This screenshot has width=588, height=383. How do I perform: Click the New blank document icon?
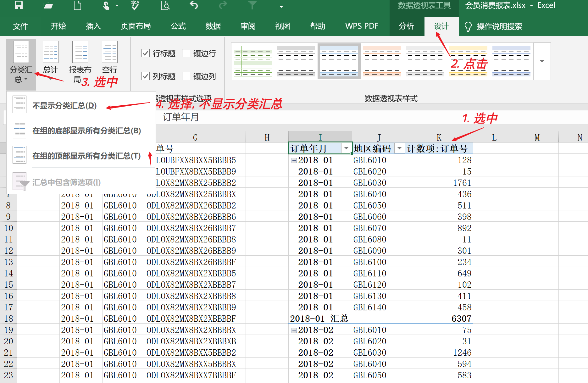77,5
